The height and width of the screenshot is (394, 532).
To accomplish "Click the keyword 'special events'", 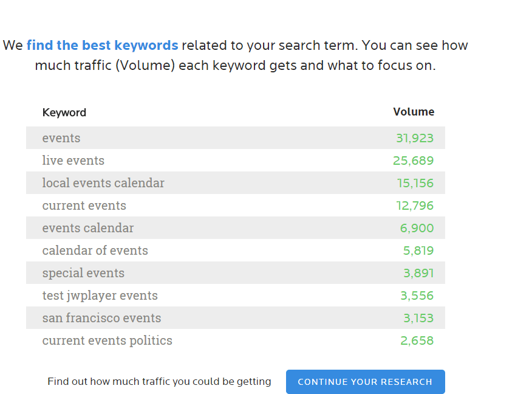I will click(83, 273).
